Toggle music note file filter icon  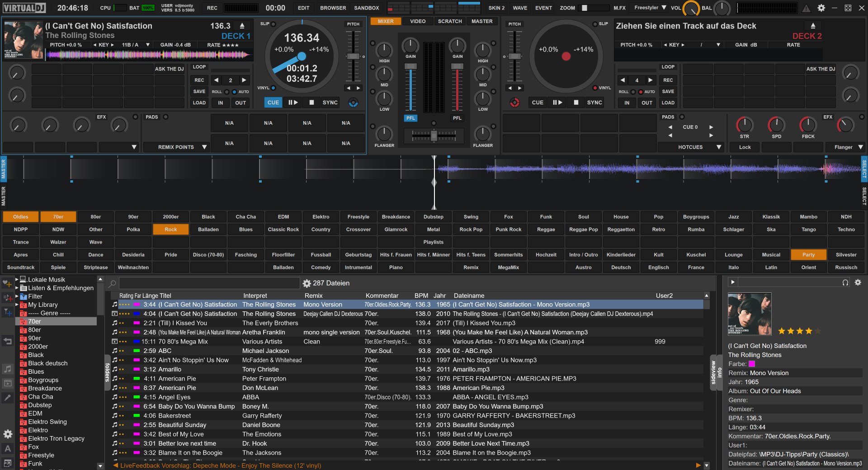[x=8, y=369]
